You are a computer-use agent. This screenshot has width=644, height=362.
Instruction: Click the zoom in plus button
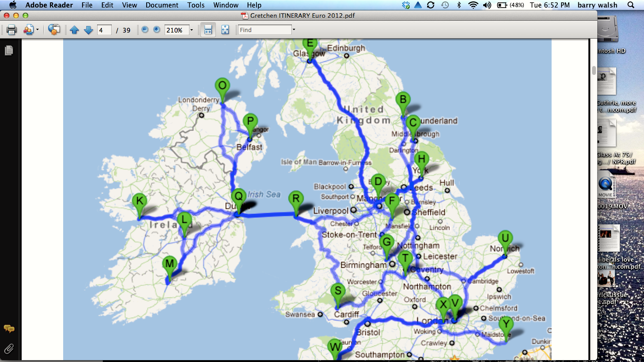pos(157,30)
